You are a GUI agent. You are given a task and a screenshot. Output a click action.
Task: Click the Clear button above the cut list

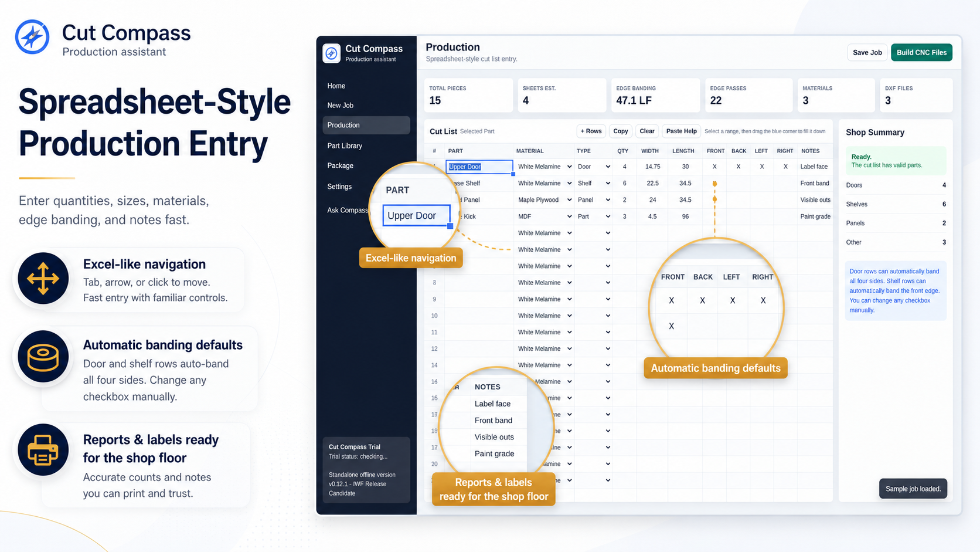(647, 131)
